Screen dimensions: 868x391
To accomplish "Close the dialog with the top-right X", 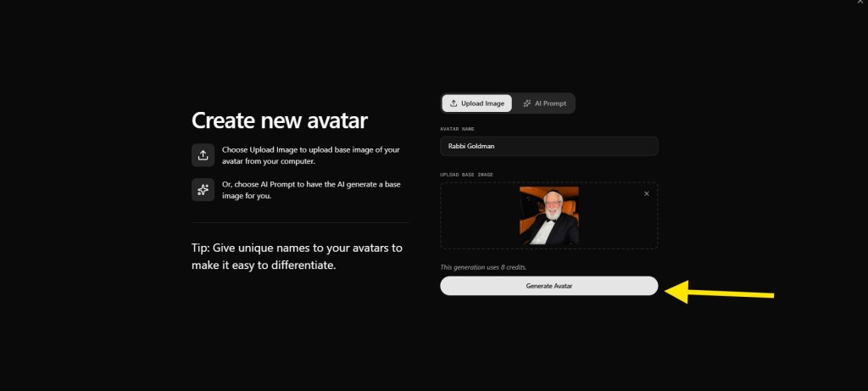I will [860, 2].
